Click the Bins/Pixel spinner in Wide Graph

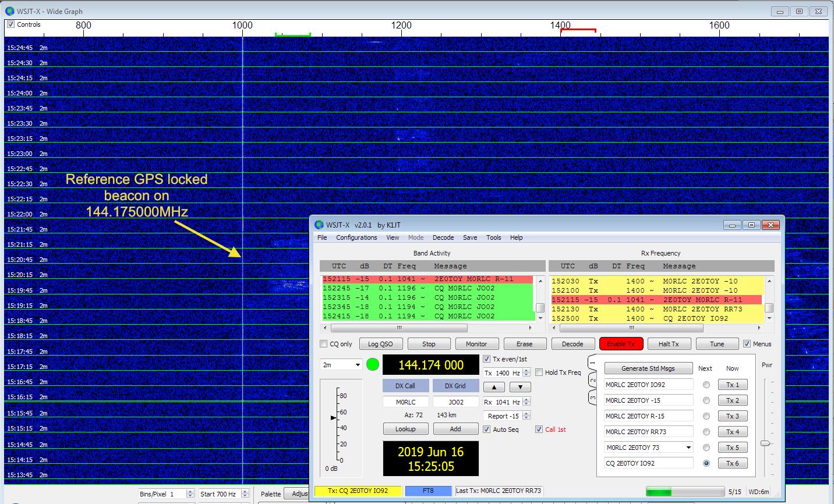pos(167,494)
